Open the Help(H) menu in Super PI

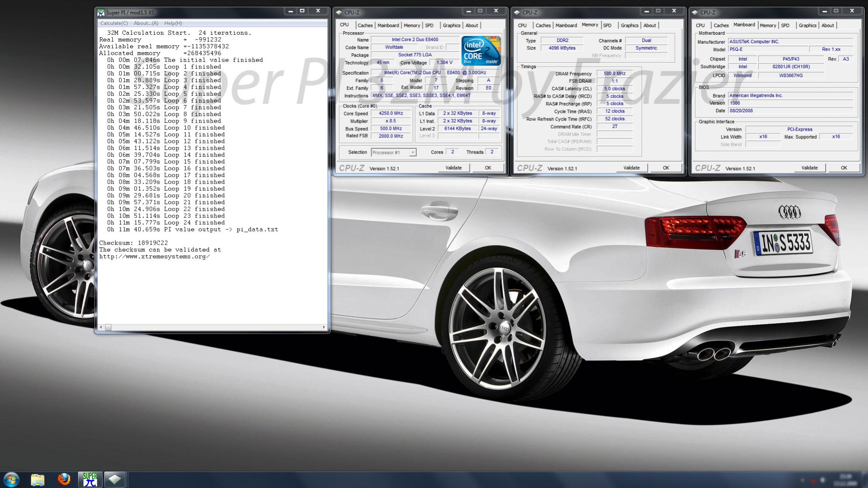[173, 23]
